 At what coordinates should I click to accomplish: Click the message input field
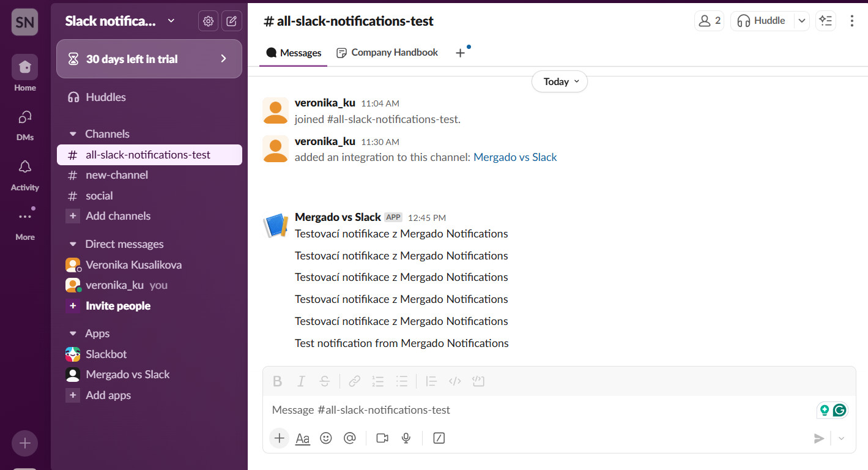point(538,410)
